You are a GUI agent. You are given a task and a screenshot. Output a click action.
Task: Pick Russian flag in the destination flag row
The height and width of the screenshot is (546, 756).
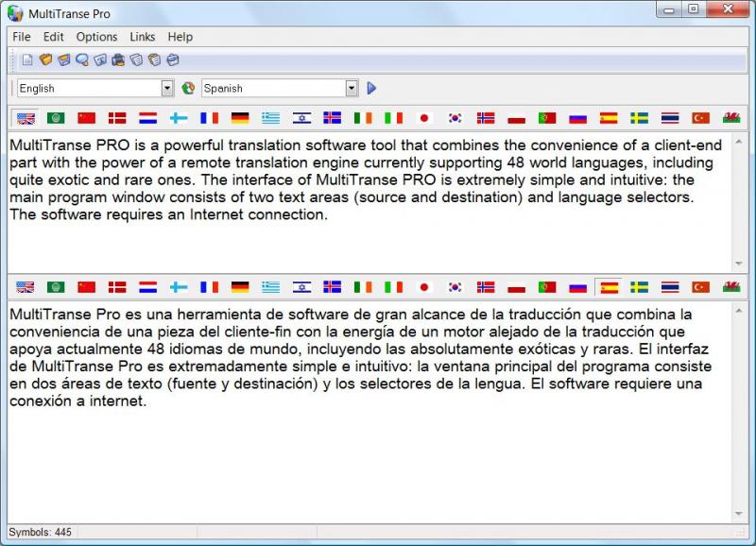[578, 287]
